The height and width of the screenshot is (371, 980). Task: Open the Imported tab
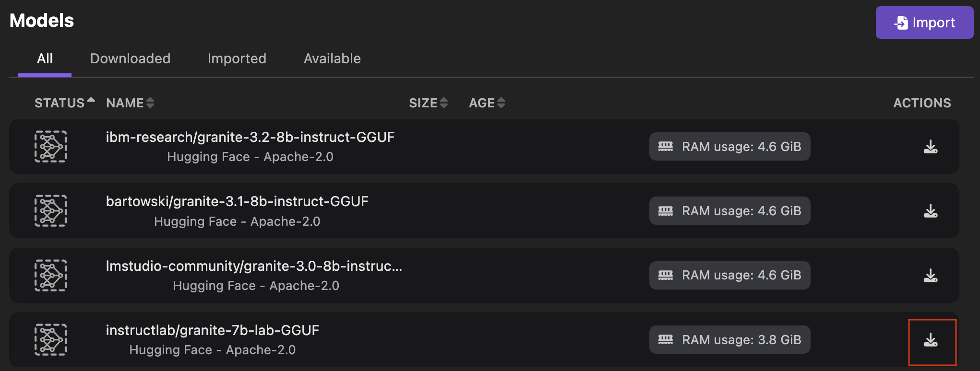[237, 58]
